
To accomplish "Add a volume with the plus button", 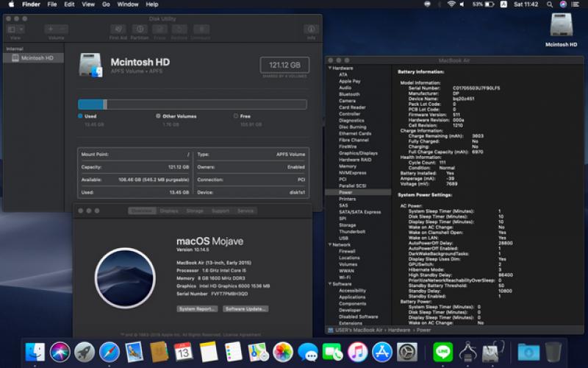I will (51, 29).
